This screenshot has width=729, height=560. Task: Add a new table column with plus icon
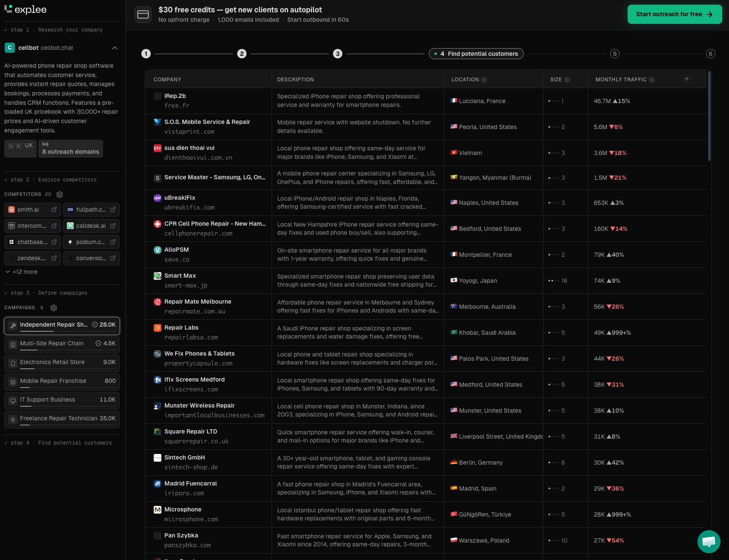click(686, 79)
